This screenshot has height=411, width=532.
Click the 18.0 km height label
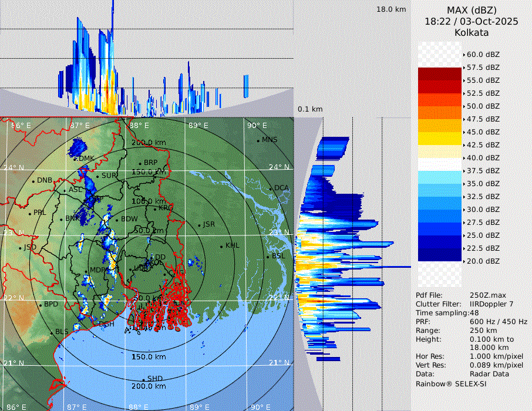click(x=391, y=9)
